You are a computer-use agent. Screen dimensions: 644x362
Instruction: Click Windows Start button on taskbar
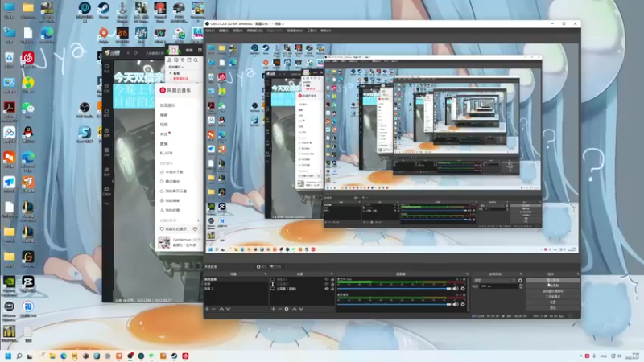coord(8,356)
